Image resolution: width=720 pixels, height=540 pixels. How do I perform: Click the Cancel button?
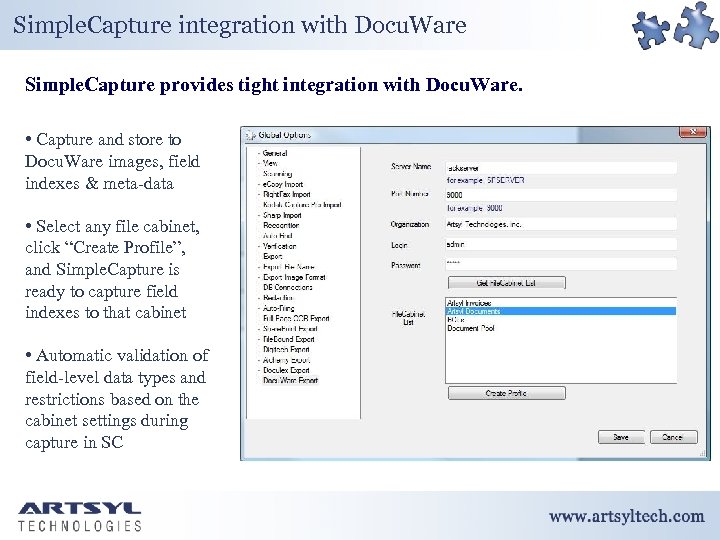[x=674, y=437]
